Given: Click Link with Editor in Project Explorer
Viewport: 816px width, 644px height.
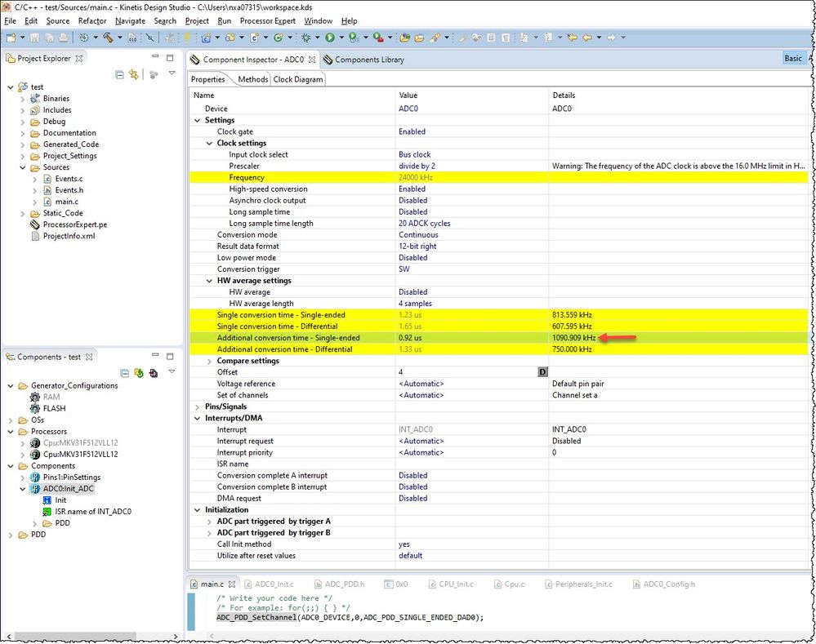Looking at the screenshot, I should click(134, 75).
